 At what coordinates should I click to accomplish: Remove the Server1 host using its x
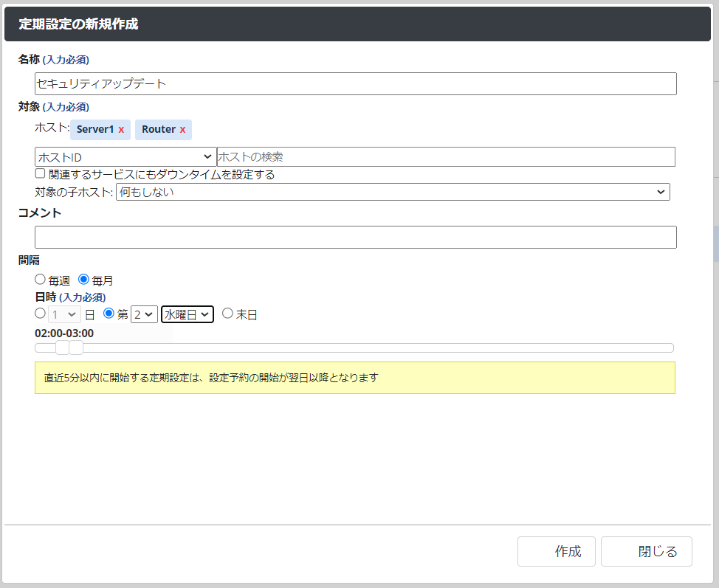point(121,130)
